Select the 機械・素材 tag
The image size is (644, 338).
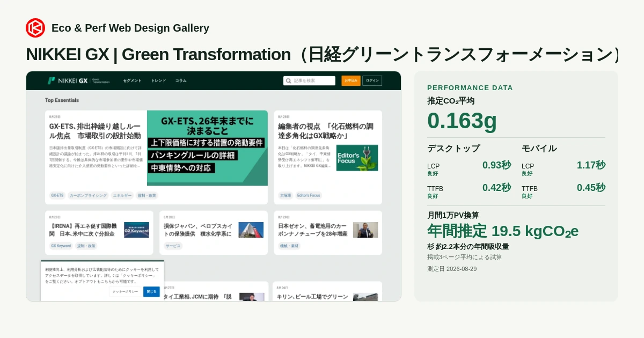289,246
